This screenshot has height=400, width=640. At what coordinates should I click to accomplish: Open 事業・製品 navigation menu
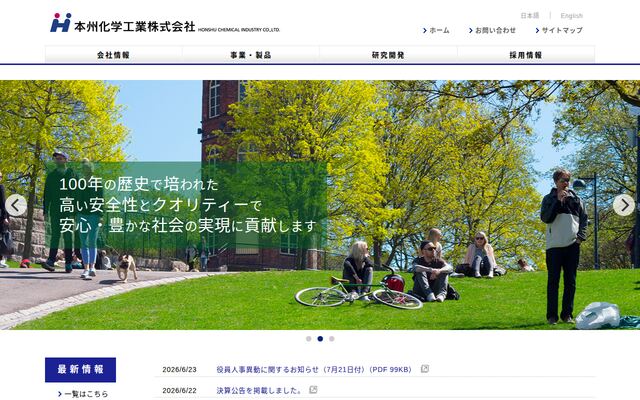coord(251,55)
